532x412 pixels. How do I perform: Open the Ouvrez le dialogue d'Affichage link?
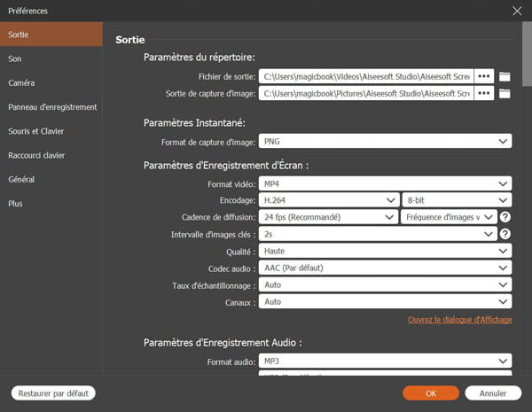(459, 320)
